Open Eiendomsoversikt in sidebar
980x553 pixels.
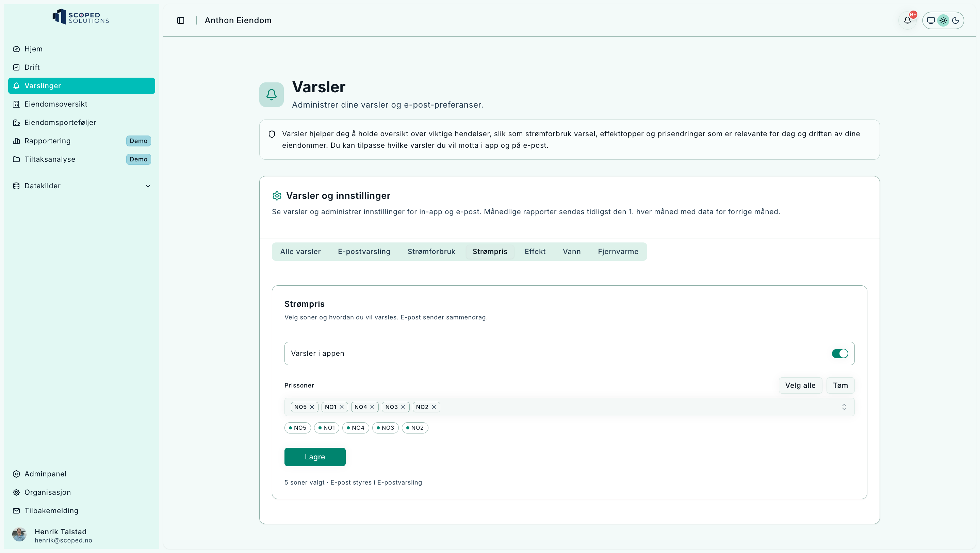pos(55,104)
